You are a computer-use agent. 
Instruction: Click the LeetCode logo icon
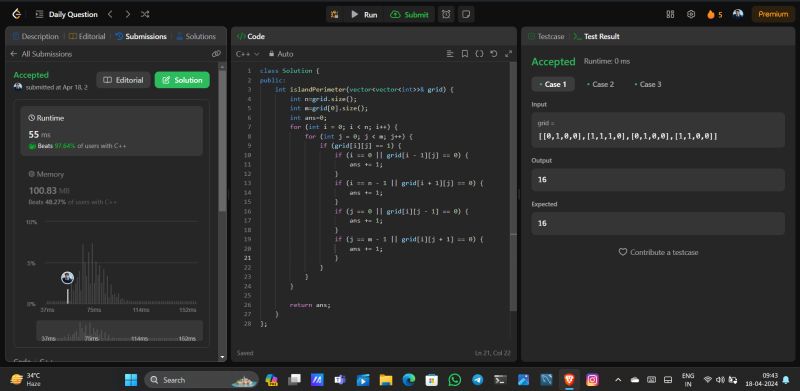coord(16,14)
